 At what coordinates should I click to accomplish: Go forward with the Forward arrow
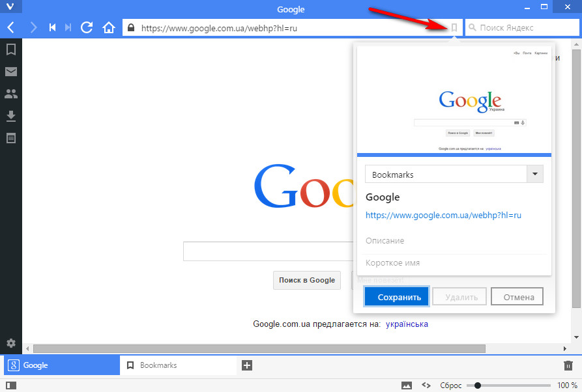click(33, 27)
